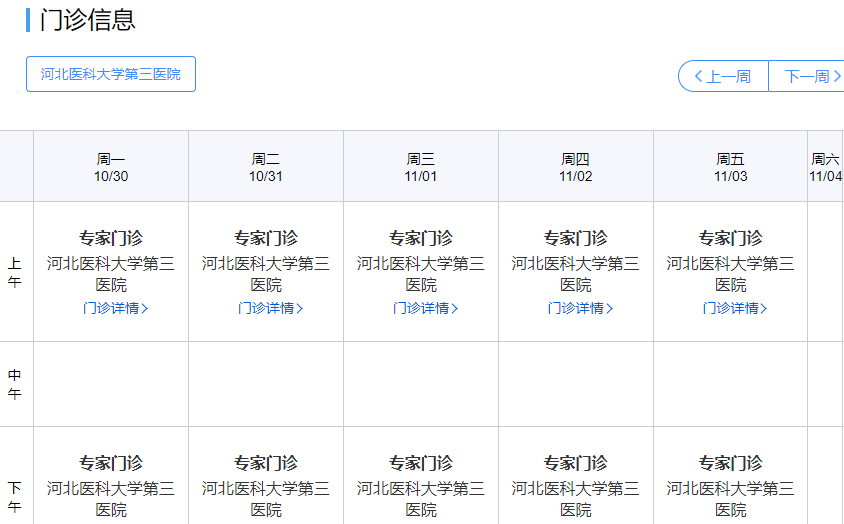Click the 周二 10/31 column header
844x524 pixels.
(266, 167)
